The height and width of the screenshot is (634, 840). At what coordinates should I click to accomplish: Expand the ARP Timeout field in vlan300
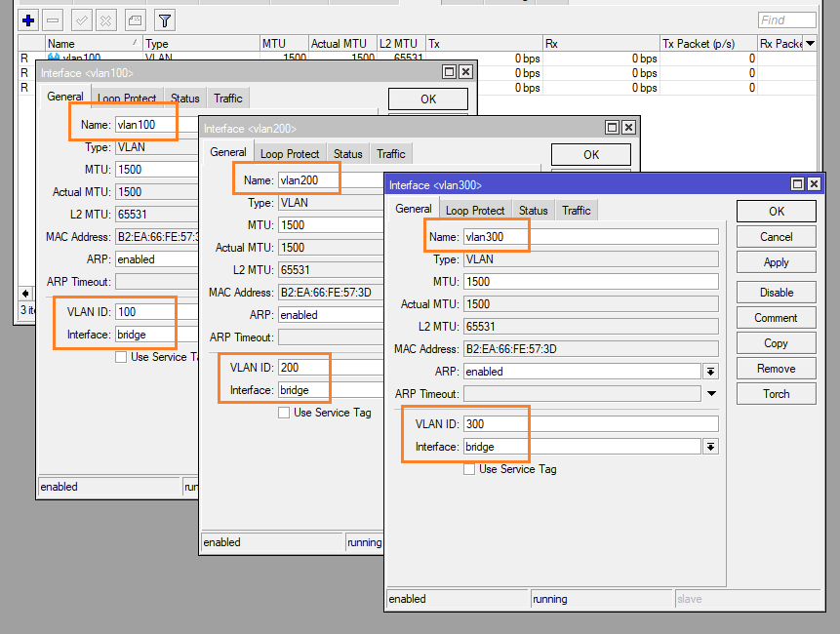point(710,394)
